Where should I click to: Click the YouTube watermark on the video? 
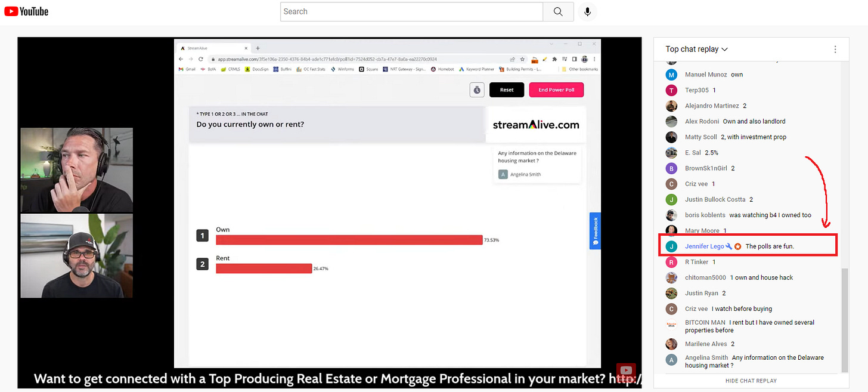tap(626, 372)
